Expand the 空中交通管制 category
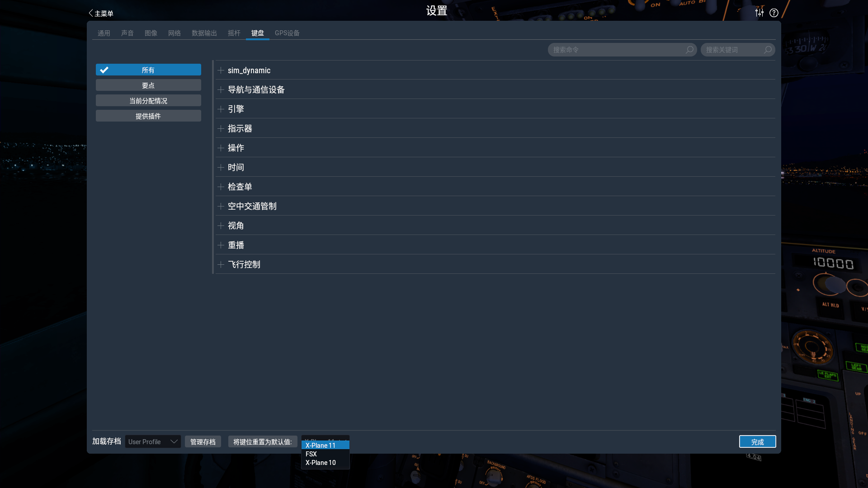This screenshot has height=488, width=868. (220, 206)
